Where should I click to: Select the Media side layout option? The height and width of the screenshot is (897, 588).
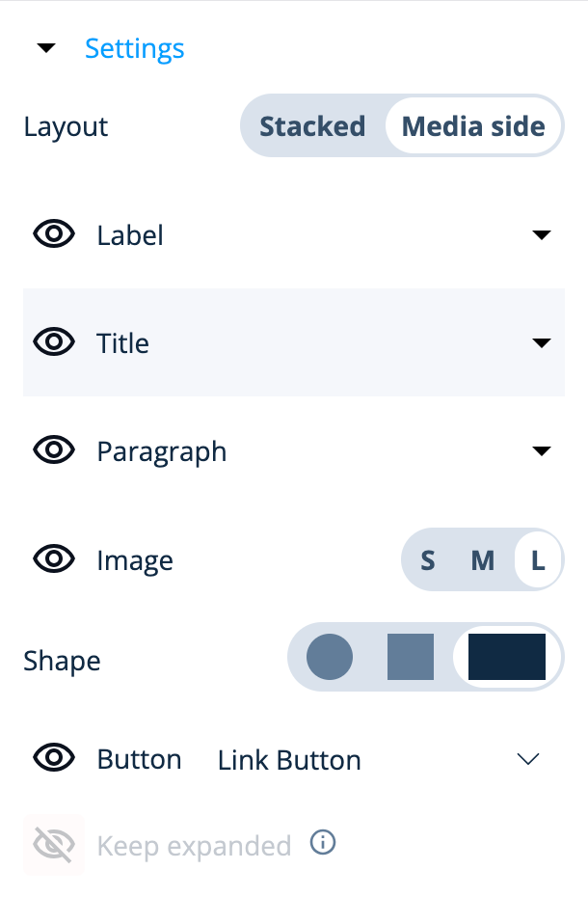(473, 125)
